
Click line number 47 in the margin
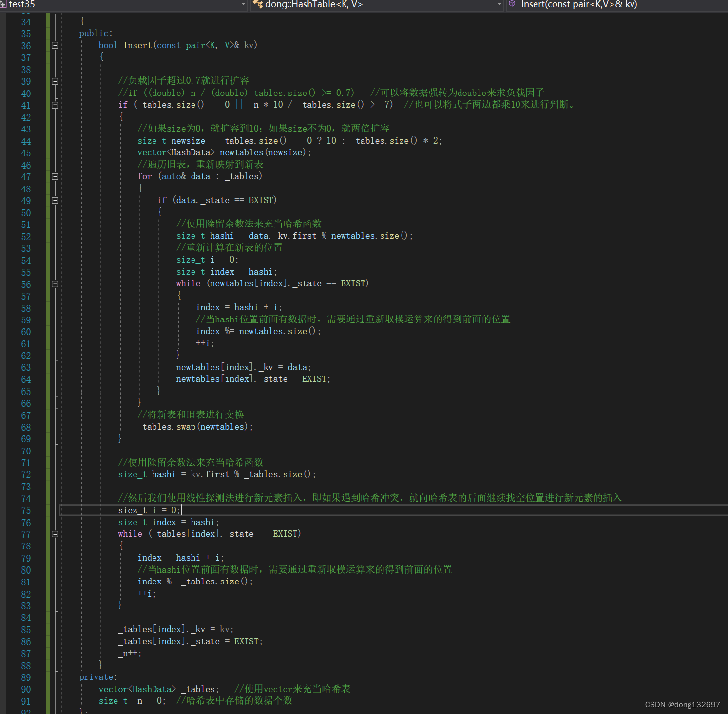26,177
